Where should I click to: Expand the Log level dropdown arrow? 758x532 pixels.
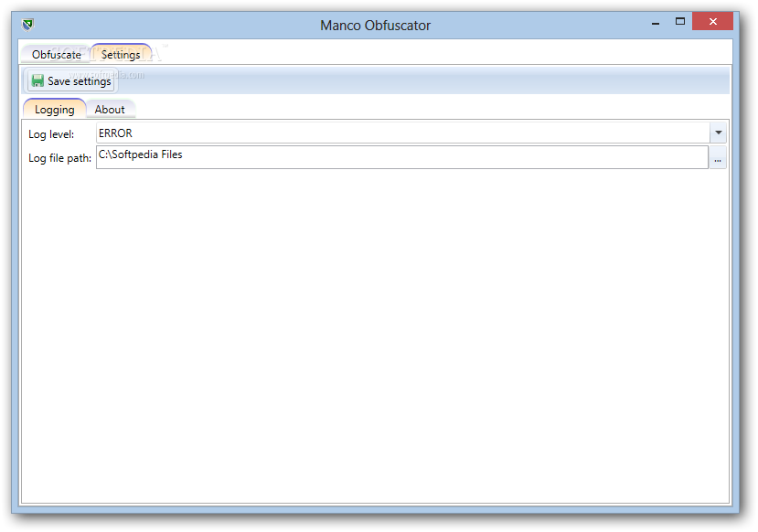(718, 133)
